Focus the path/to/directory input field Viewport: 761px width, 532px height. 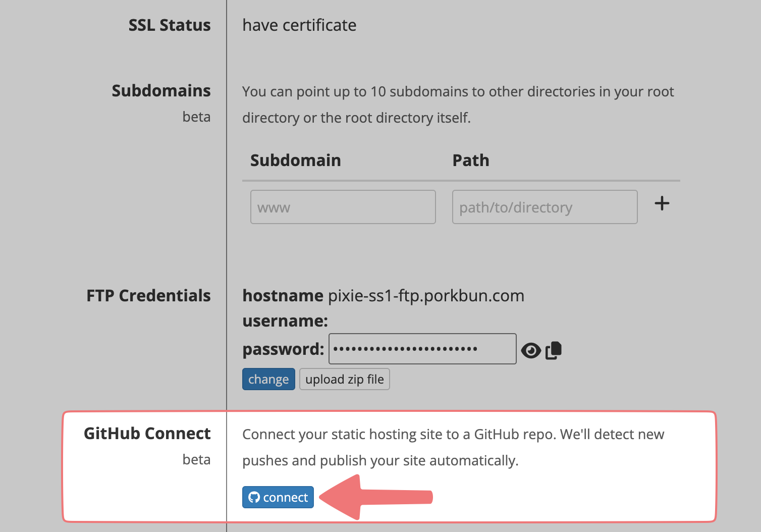coord(545,207)
